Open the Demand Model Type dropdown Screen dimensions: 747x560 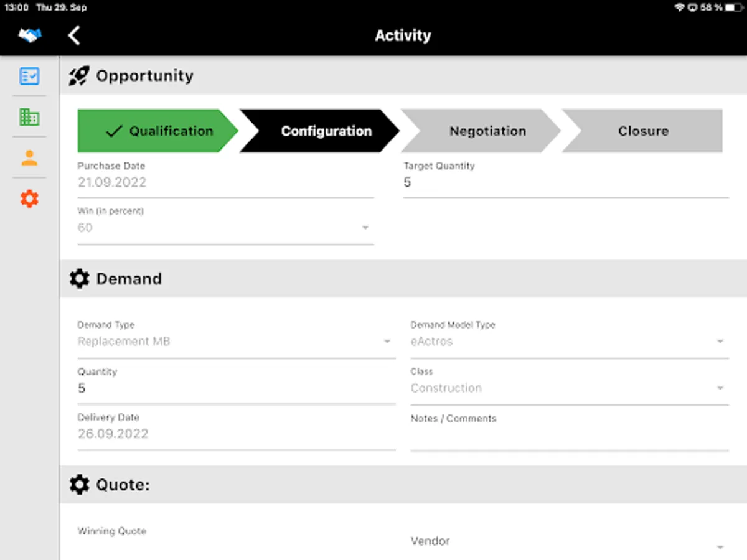[720, 342]
